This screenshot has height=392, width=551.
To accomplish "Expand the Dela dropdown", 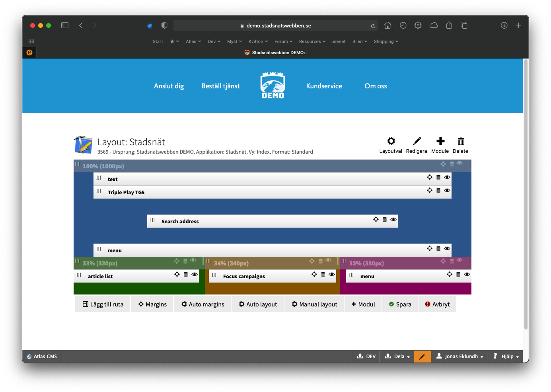I will [x=397, y=357].
